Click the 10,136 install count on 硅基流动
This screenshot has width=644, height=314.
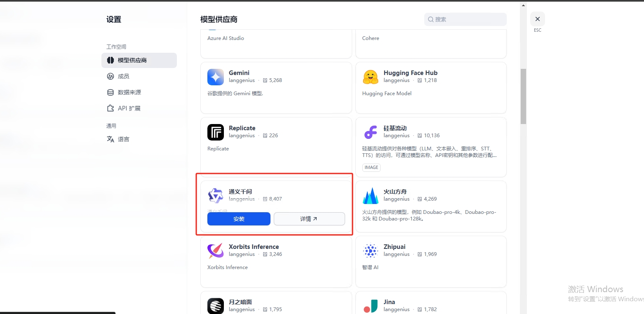pos(432,136)
